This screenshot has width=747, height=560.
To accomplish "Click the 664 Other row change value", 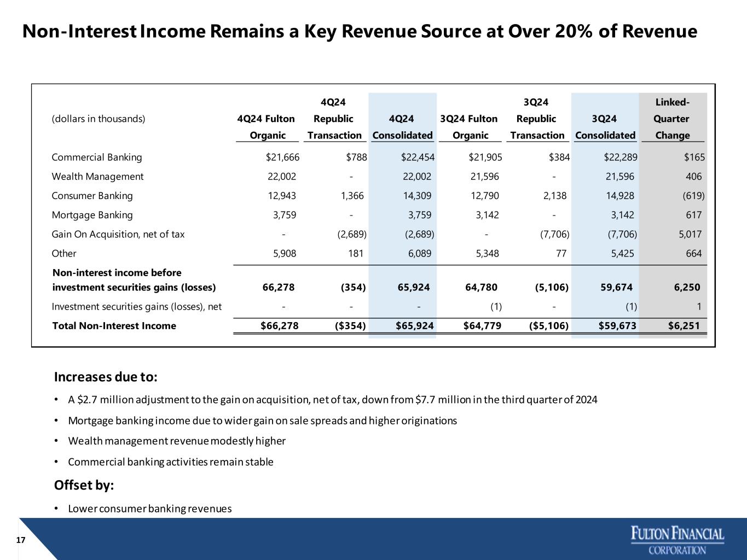I will coord(693,253).
